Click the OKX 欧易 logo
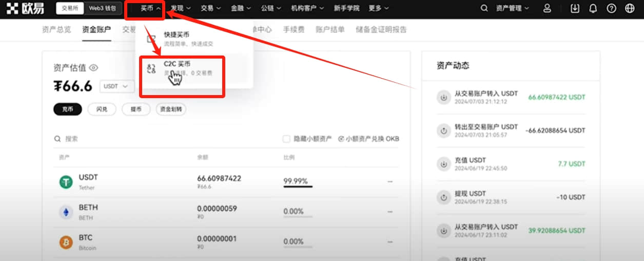Screen dimensions: 644x261 pos(25,8)
